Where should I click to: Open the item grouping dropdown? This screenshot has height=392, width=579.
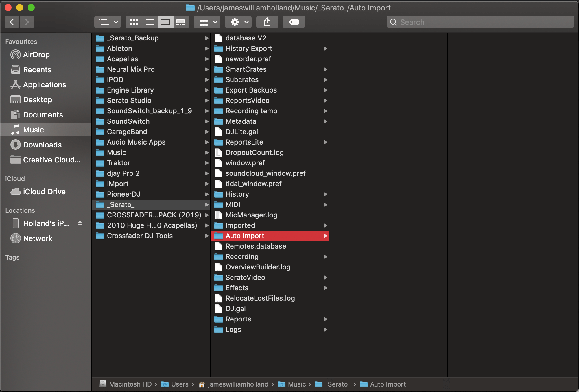206,22
